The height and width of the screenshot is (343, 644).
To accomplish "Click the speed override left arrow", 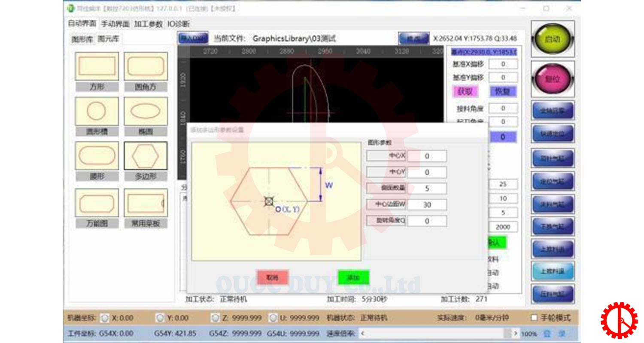I will point(362,333).
